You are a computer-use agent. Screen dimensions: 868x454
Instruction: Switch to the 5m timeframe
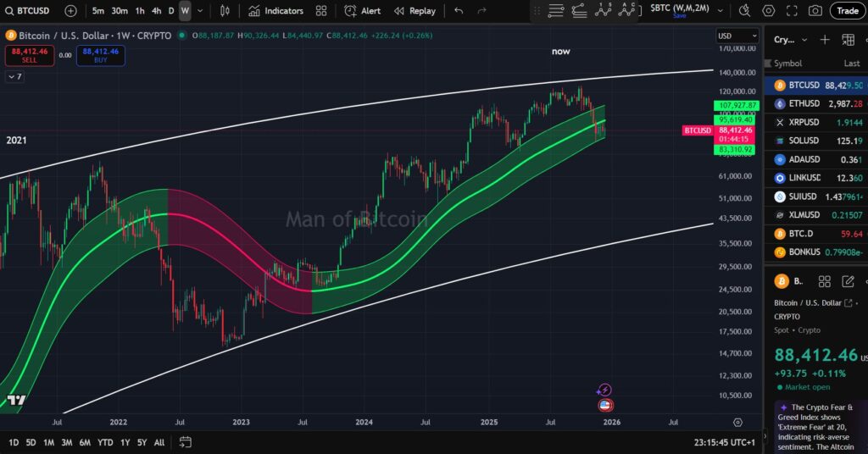pos(98,10)
